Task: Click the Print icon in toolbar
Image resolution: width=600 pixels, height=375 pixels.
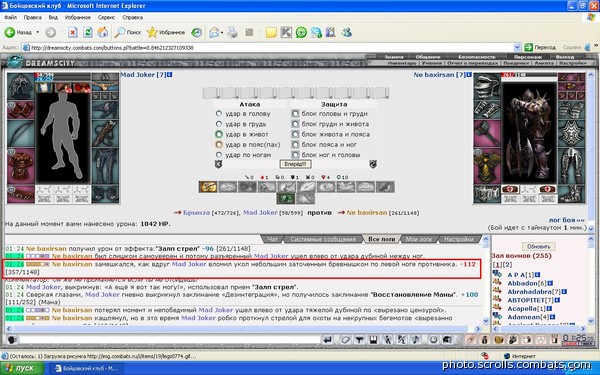Action: tap(232, 33)
